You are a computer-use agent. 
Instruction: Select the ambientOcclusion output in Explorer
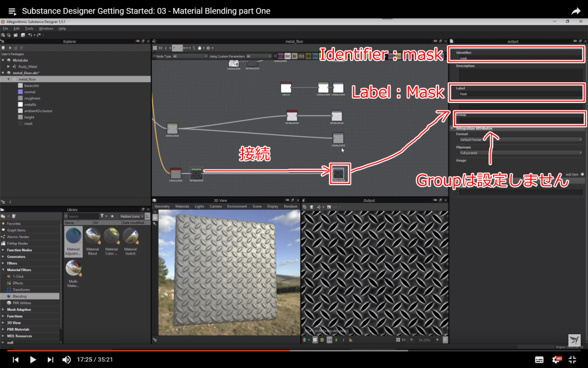[x=38, y=111]
